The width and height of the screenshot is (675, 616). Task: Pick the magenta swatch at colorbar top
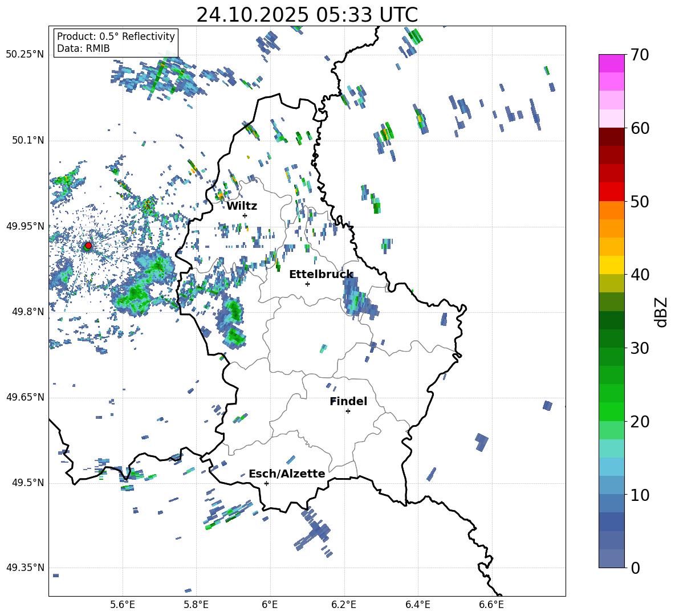tap(612, 63)
